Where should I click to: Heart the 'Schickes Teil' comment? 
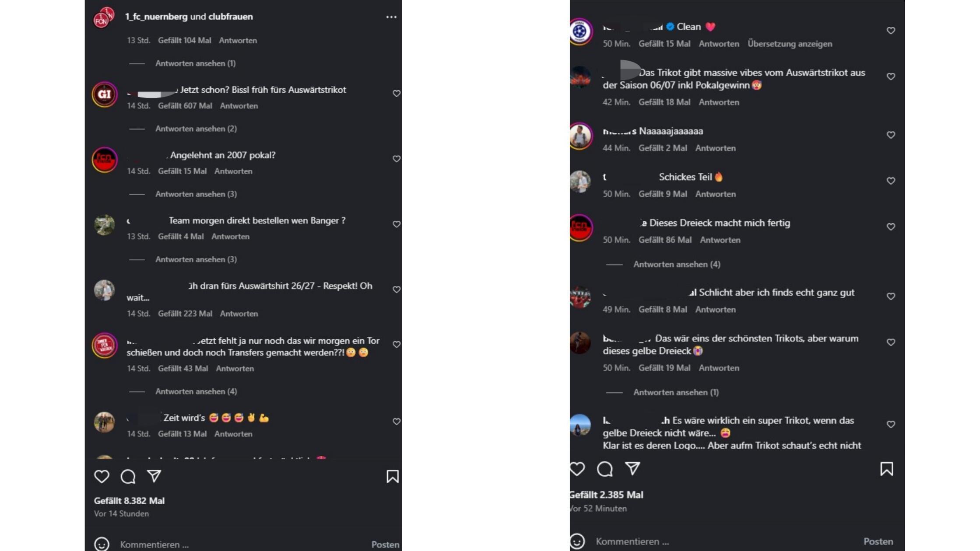[891, 181]
